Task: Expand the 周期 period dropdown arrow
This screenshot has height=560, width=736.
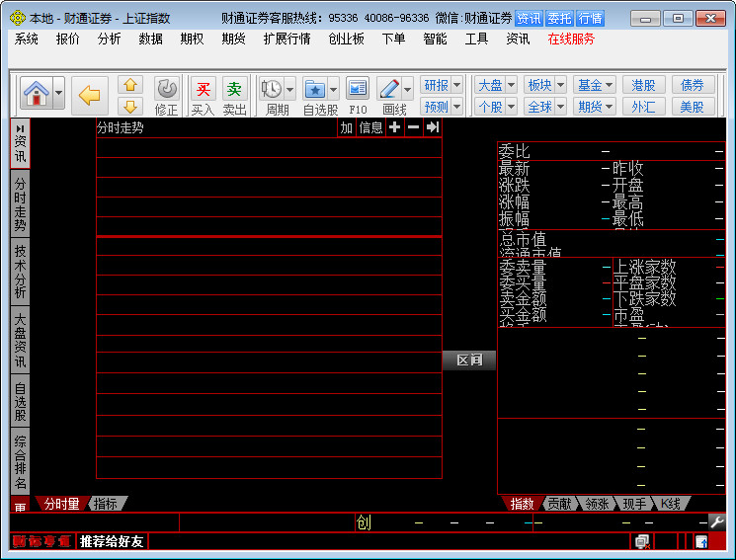Action: tap(291, 89)
